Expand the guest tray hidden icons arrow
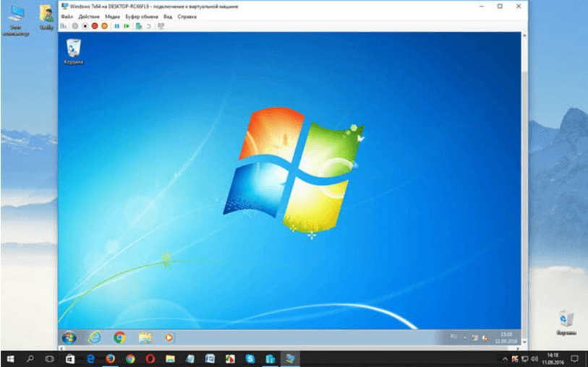This screenshot has height=367, width=588. [466, 337]
